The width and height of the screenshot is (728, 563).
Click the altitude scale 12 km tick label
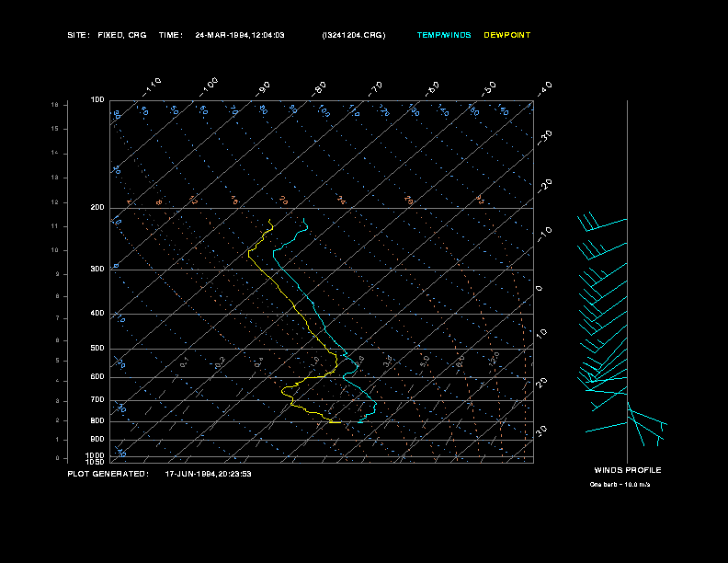(x=55, y=202)
